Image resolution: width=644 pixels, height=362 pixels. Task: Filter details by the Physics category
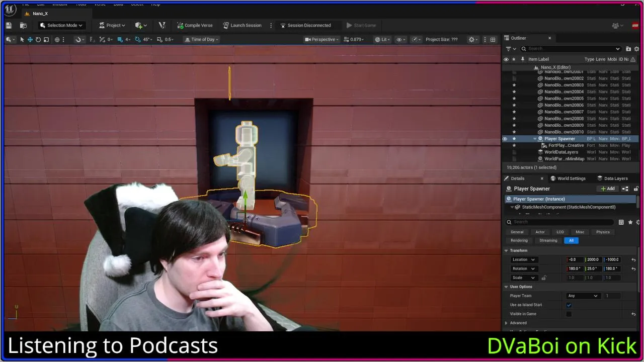point(603,232)
